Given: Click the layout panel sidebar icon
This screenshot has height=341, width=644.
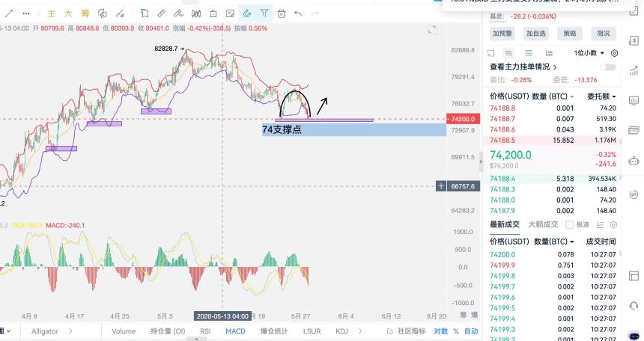Looking at the screenshot, I should tap(634, 275).
